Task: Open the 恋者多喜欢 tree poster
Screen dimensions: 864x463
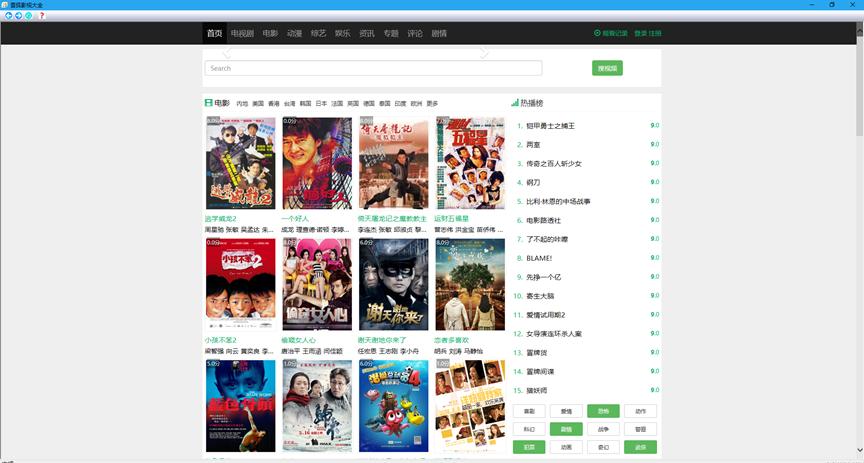Action: point(470,284)
